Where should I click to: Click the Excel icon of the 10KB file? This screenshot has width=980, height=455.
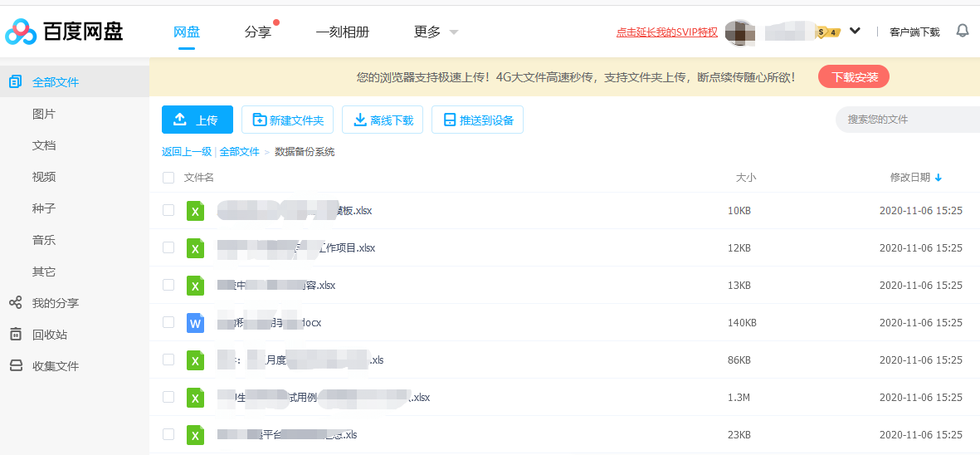click(196, 211)
